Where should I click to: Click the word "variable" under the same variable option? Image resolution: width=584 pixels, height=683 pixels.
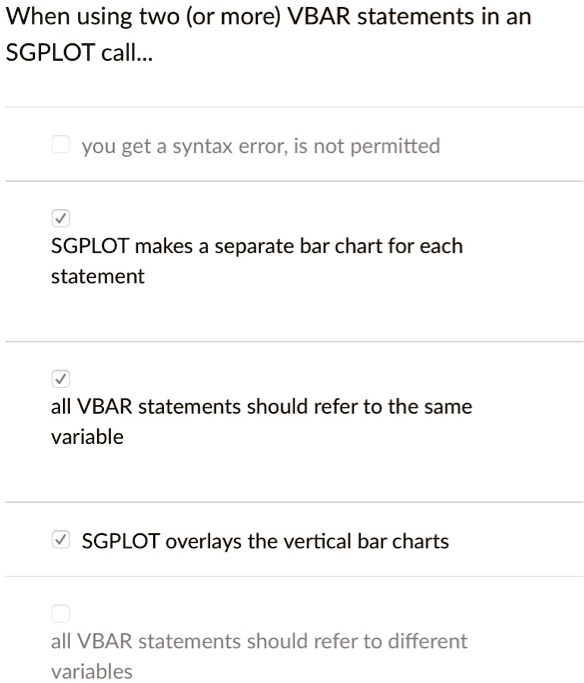click(87, 437)
